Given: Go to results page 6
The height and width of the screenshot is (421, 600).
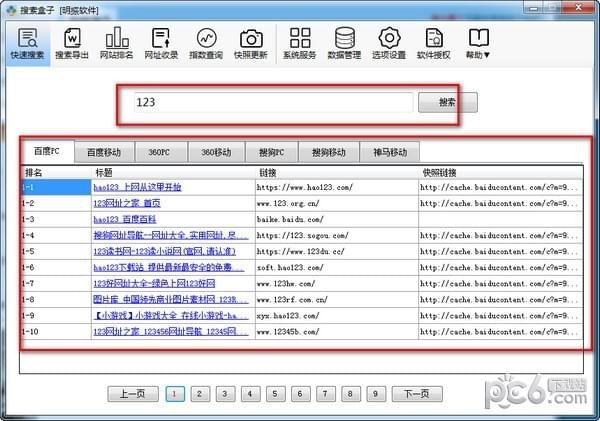Looking at the screenshot, I should [300, 394].
